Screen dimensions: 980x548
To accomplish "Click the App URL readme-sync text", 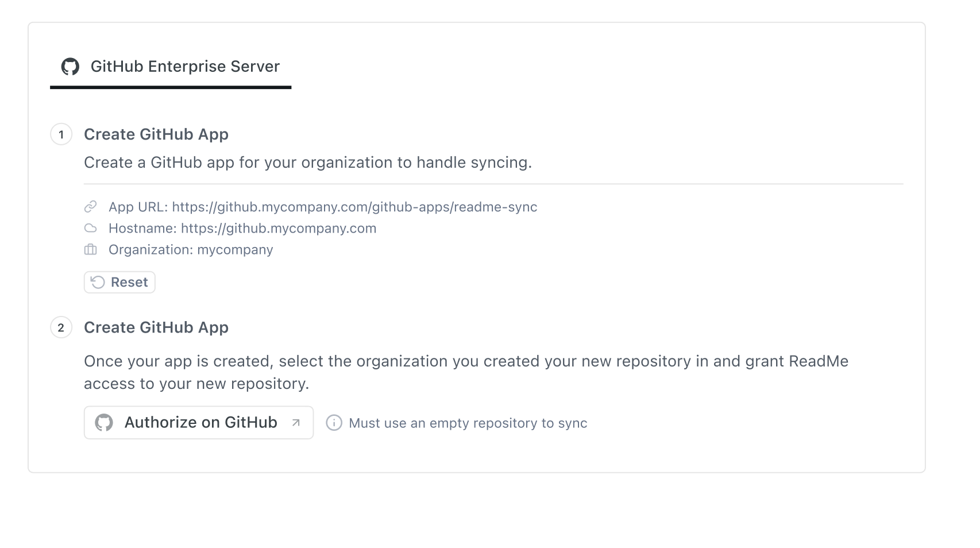I will point(323,207).
